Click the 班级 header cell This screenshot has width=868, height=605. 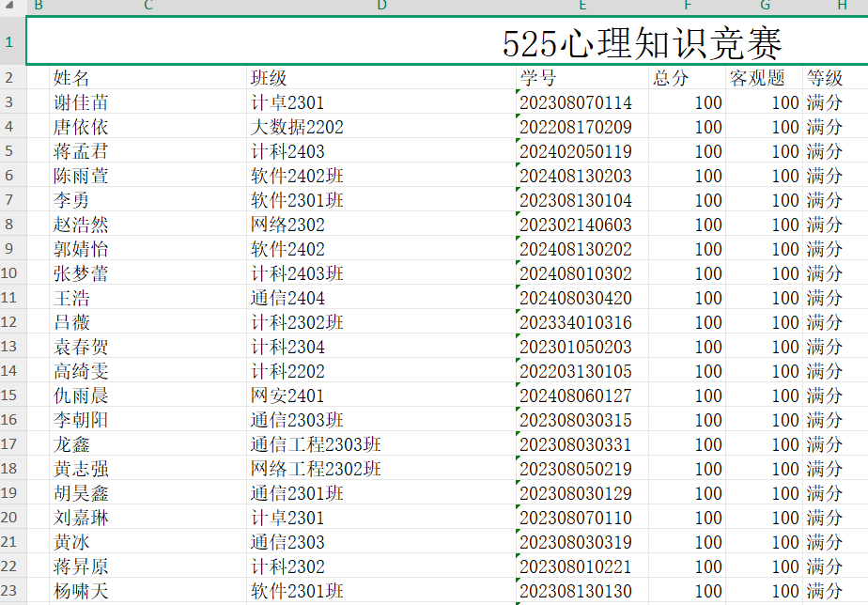pos(269,78)
